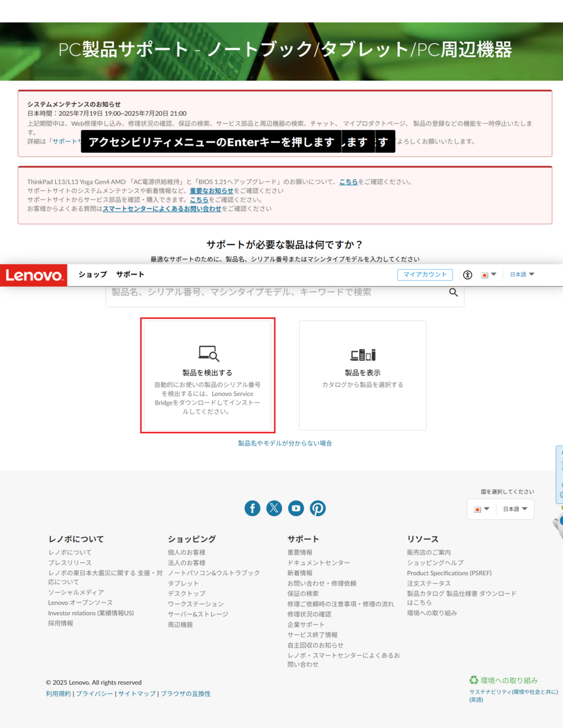Viewport: 563px width, 728px height.
Task: Open 利用規約 link
Action: coord(58,694)
